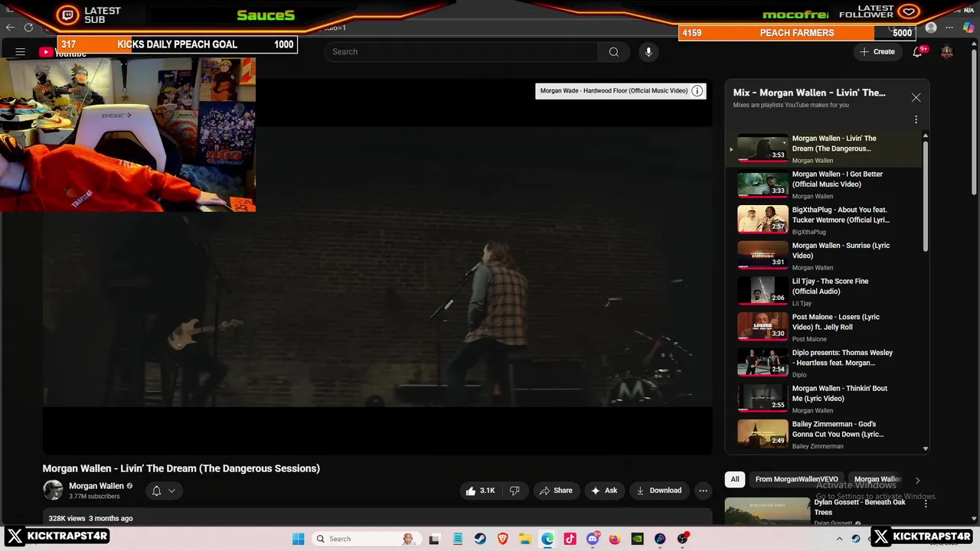
Task: Open the YouTube account avatar menu
Action: (947, 52)
